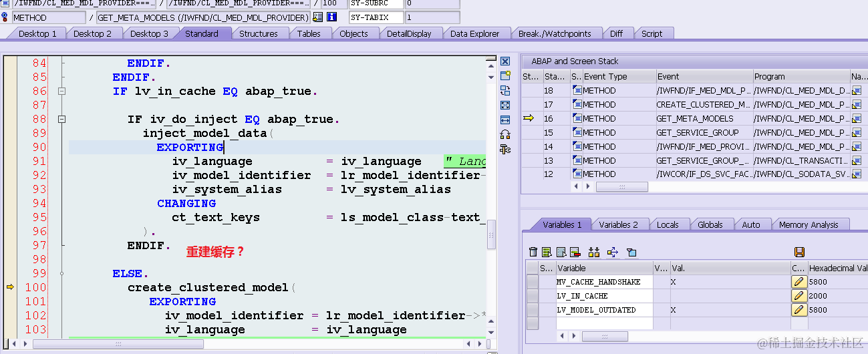Click the hammer tool settings icon
Viewport: 868px width, 354px height.
tap(505, 150)
